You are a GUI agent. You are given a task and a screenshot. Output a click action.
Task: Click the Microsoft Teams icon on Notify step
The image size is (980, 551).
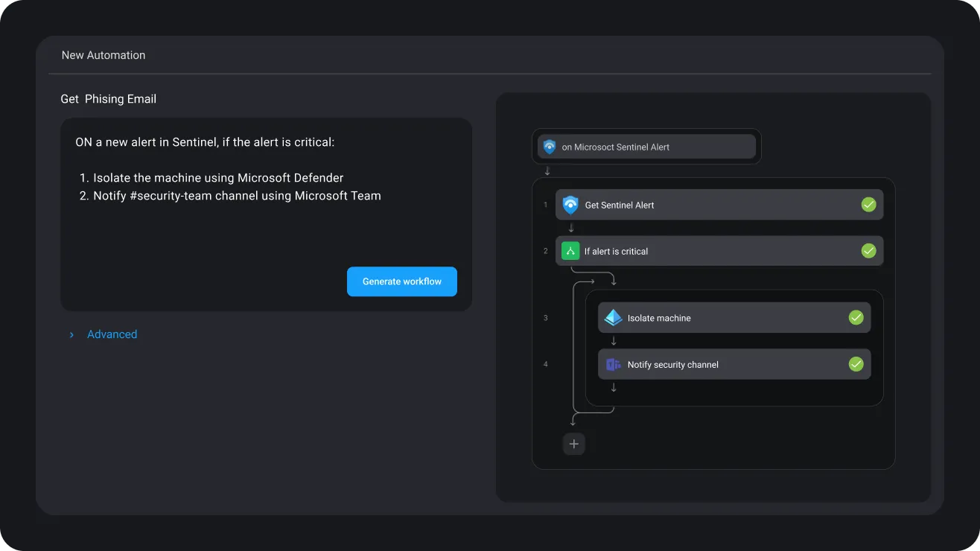[613, 364]
